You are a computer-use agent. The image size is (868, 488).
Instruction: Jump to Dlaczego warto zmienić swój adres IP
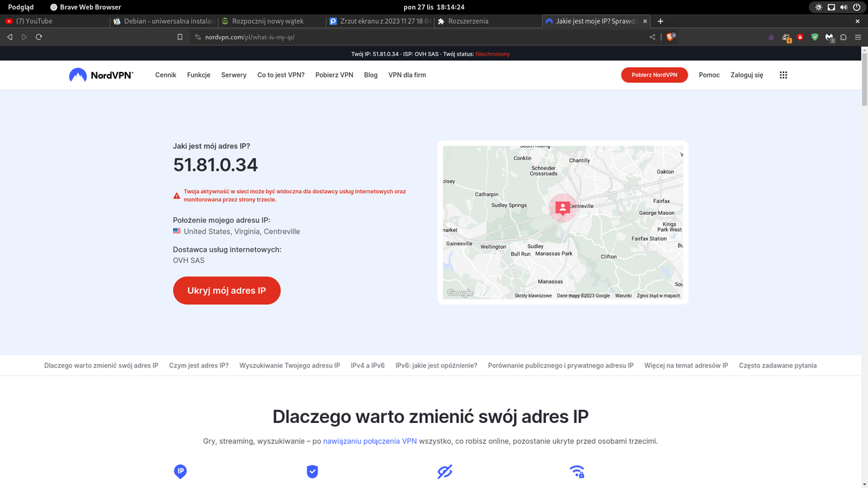click(x=101, y=365)
